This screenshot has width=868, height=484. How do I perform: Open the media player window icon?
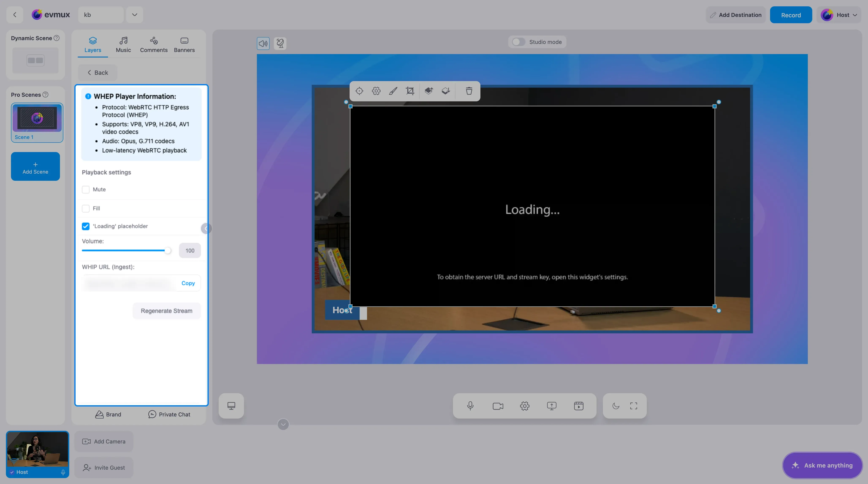[x=579, y=406]
